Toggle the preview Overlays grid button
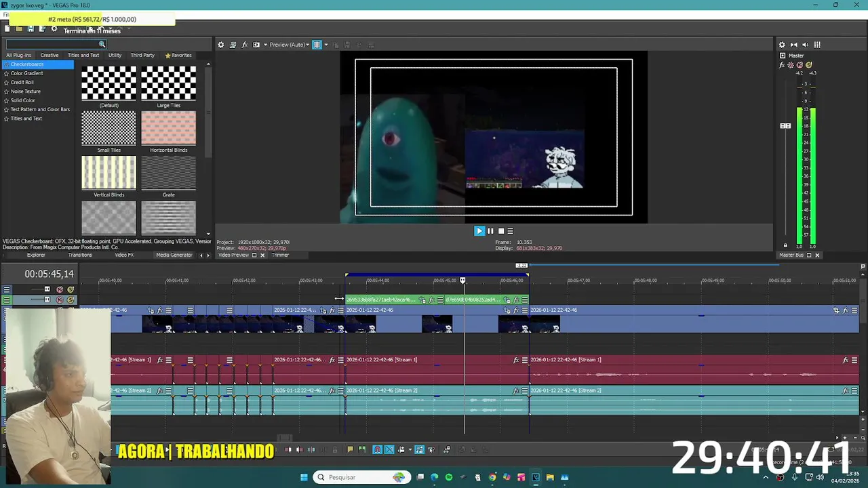The height and width of the screenshot is (488, 868). pyautogui.click(x=317, y=45)
